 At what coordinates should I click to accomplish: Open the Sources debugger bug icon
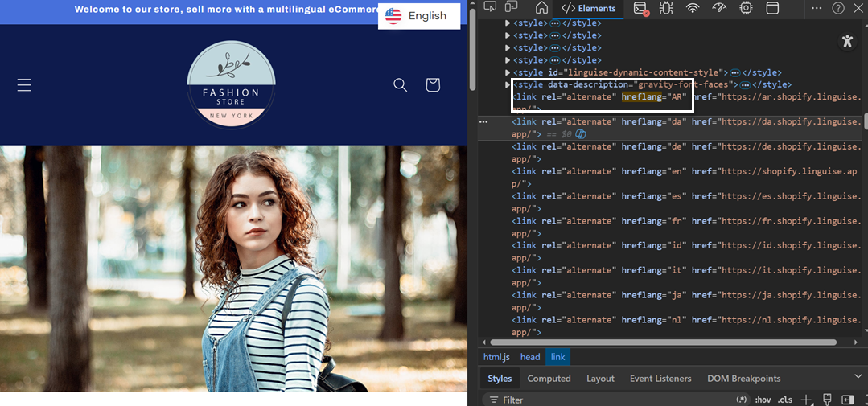(667, 8)
